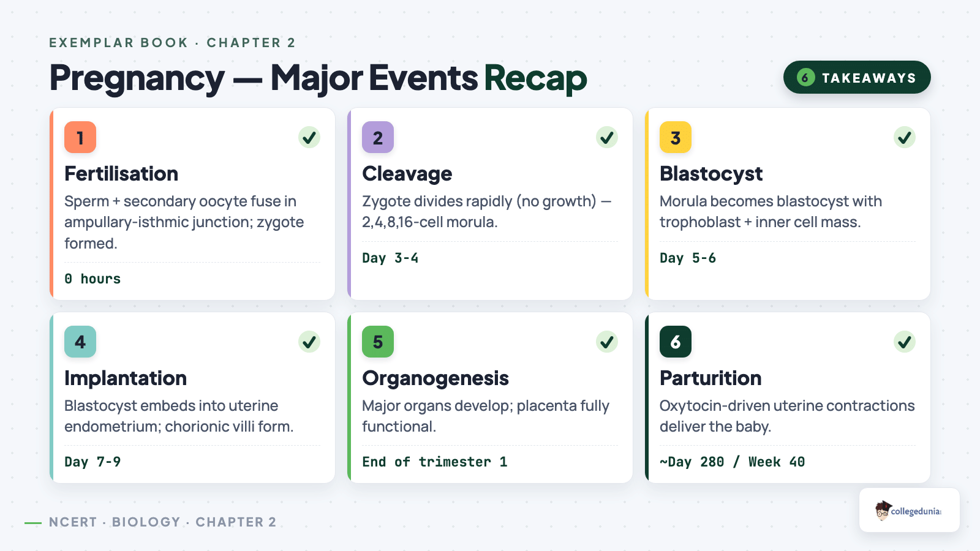The width and height of the screenshot is (980, 551).
Task: Select the Organogenesis heading
Action: click(x=435, y=378)
